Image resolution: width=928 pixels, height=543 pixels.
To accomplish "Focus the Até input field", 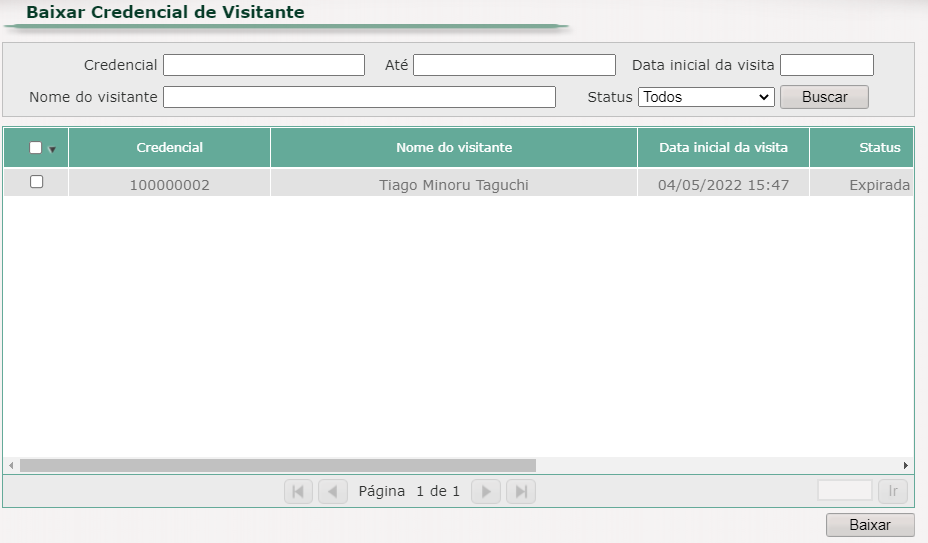I will pos(514,65).
